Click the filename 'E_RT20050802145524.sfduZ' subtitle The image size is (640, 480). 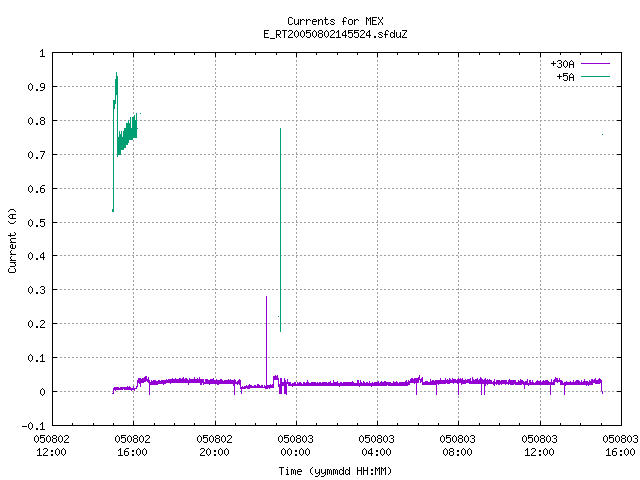(335, 34)
